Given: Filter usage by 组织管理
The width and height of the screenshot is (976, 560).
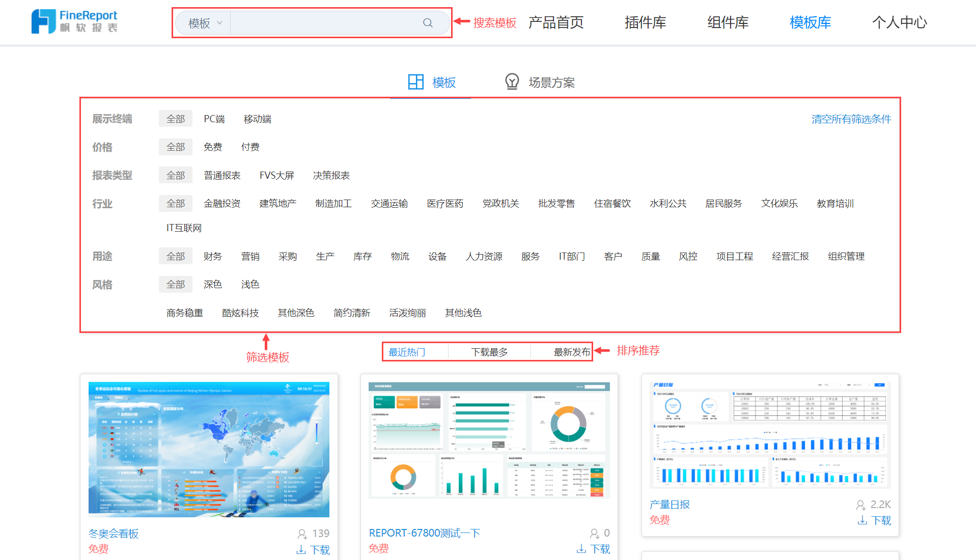Looking at the screenshot, I should point(846,256).
